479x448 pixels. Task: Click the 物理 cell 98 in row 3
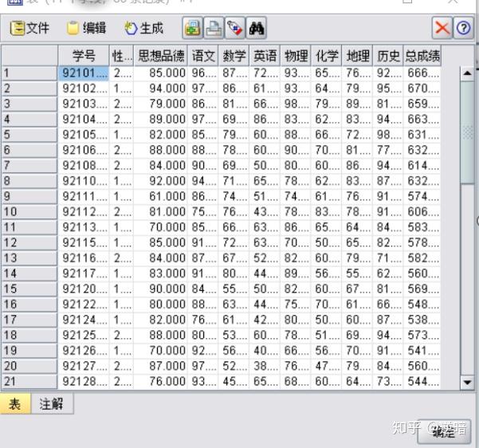point(296,104)
